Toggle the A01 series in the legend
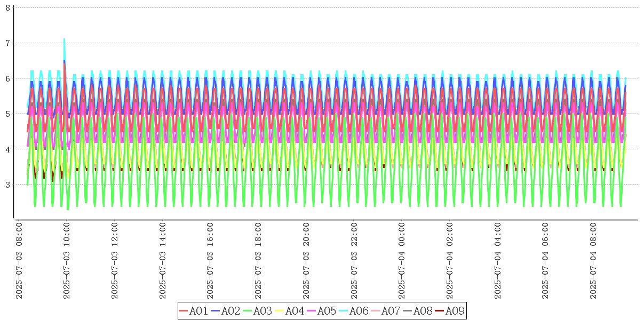644x320 pixels. [194, 311]
